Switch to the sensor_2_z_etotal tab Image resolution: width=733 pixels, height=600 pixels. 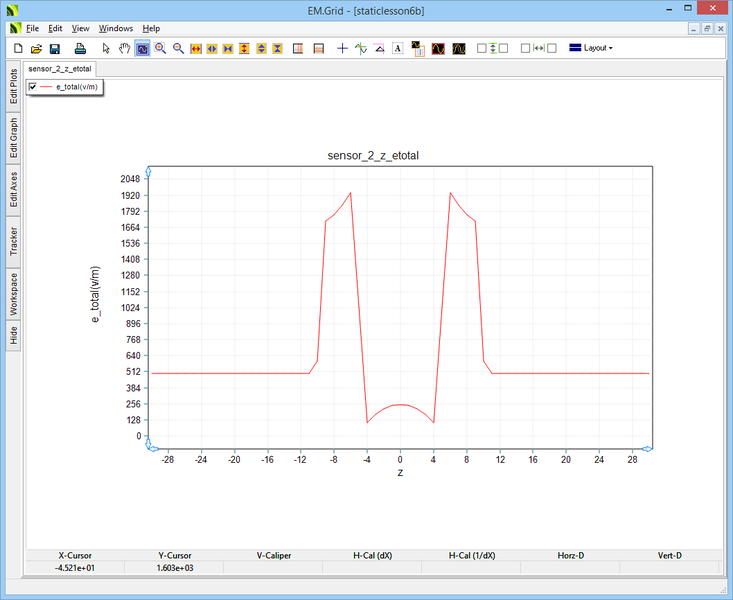point(60,69)
